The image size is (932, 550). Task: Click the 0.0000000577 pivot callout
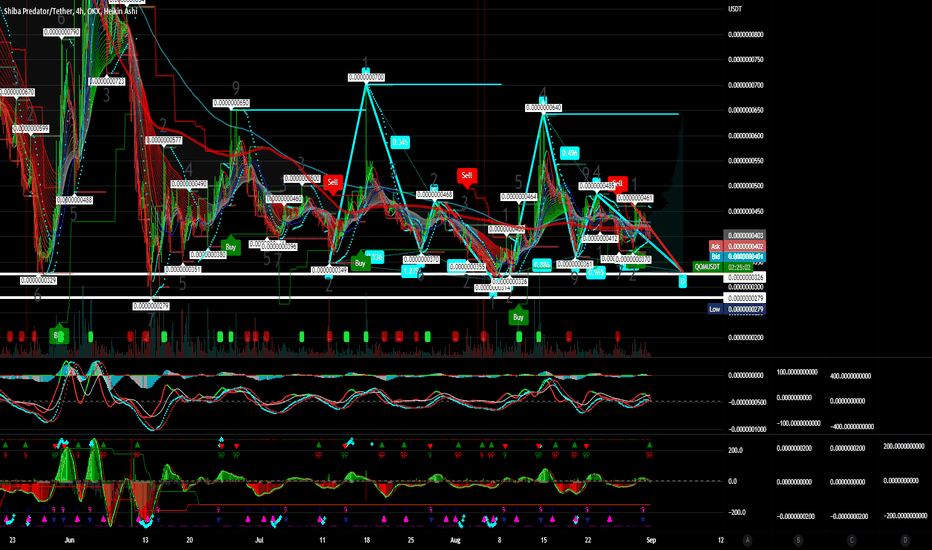[x=163, y=140]
